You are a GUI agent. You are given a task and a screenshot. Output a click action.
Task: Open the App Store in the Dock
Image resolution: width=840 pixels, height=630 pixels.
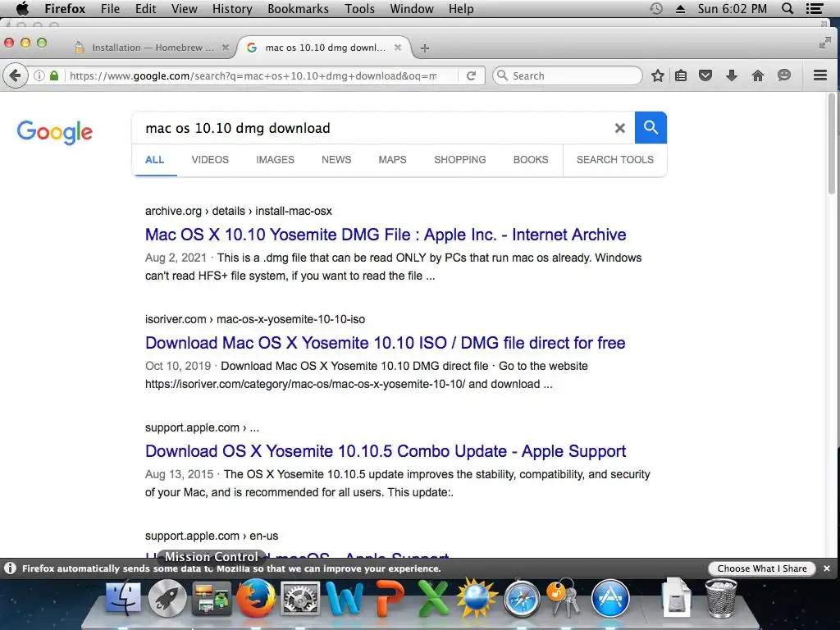click(609, 598)
